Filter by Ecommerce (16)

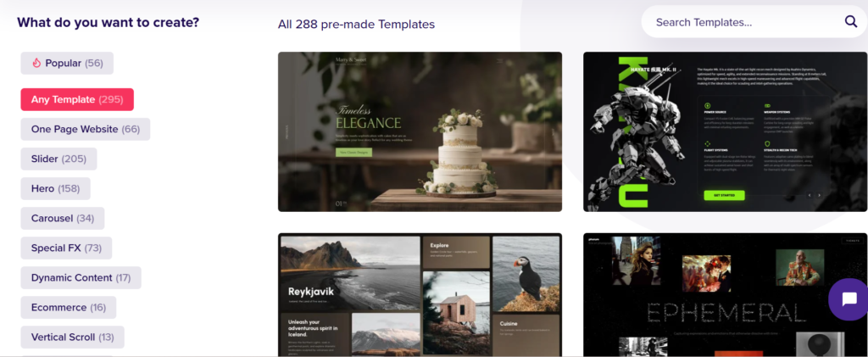click(69, 307)
